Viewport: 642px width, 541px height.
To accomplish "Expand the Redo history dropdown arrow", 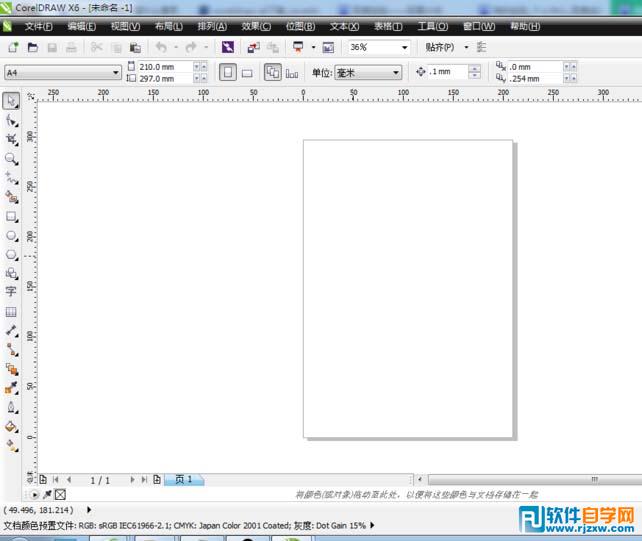I will coord(206,48).
